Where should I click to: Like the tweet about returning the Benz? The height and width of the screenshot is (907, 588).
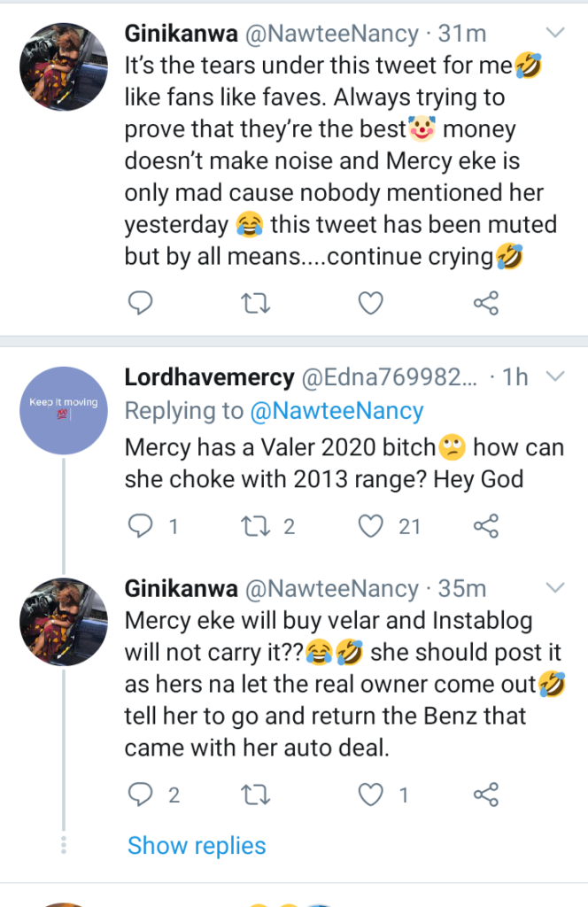pos(369,795)
